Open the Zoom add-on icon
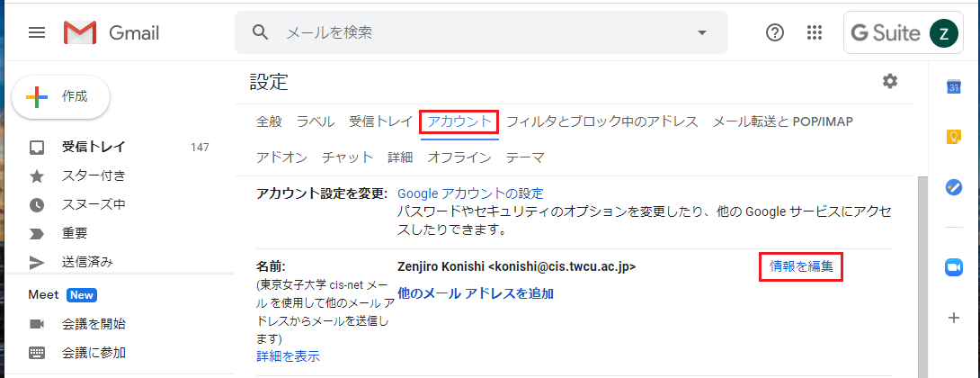The width and height of the screenshot is (980, 378). (954, 267)
